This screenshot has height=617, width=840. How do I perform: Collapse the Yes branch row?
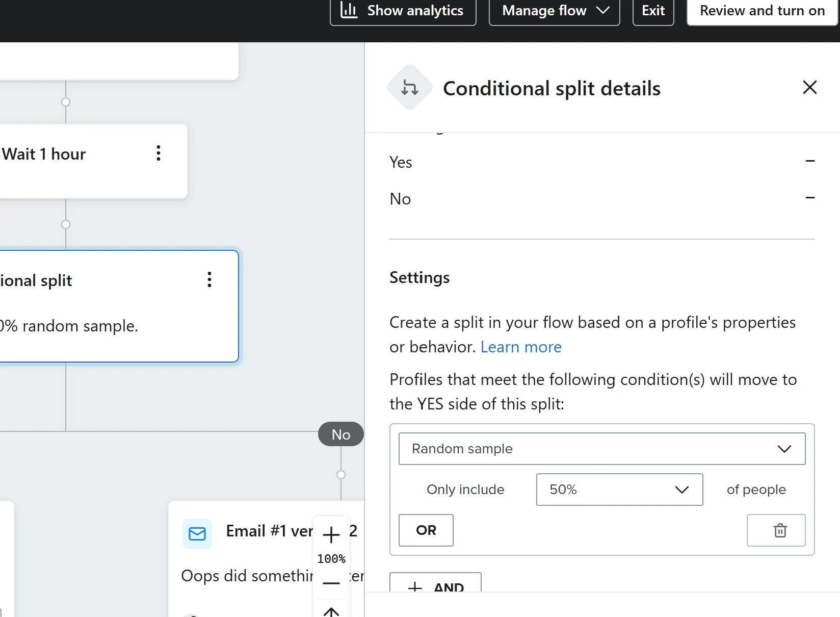click(810, 161)
